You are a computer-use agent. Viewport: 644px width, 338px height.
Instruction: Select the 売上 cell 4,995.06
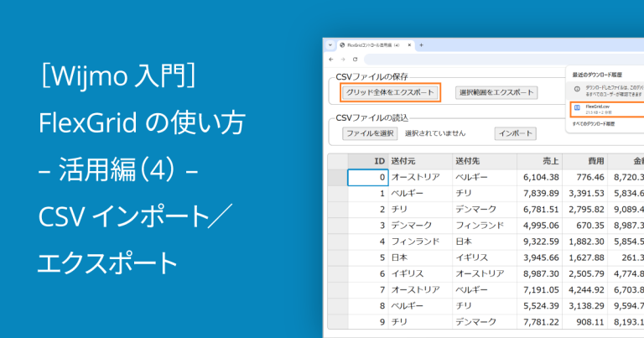click(x=540, y=226)
